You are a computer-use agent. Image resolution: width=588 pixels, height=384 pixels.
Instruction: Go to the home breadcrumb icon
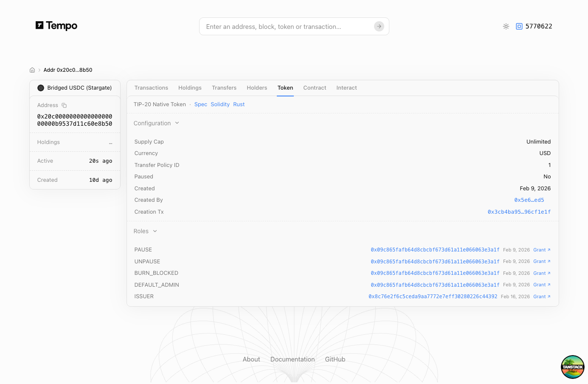pos(32,70)
